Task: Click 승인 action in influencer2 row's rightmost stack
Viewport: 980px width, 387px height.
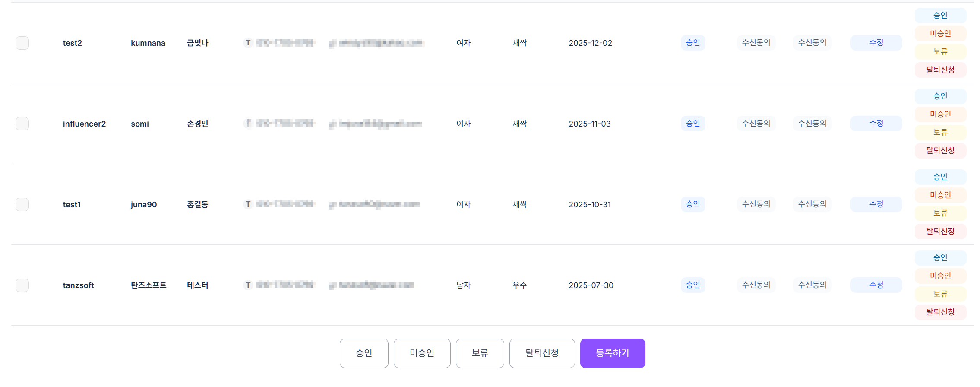Action: [940, 96]
